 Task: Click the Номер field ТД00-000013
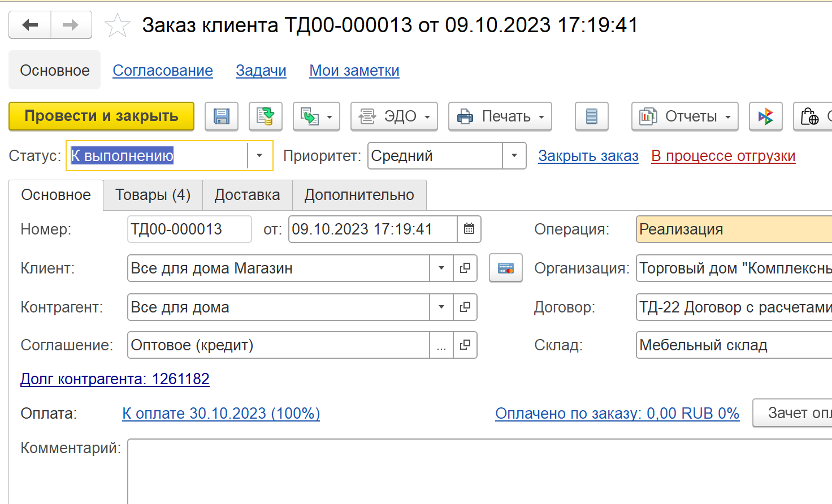point(189,229)
